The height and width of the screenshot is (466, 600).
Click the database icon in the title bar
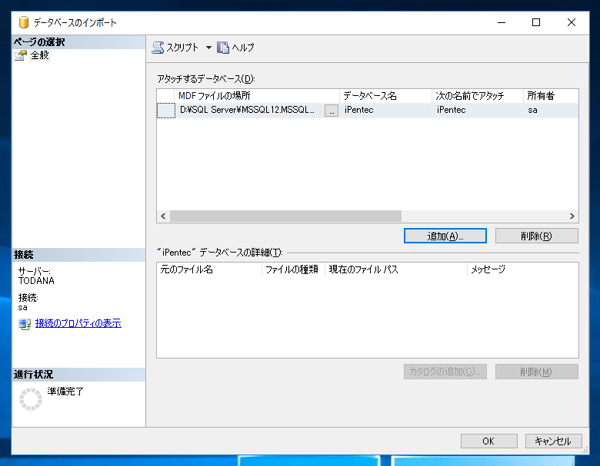tap(24, 23)
